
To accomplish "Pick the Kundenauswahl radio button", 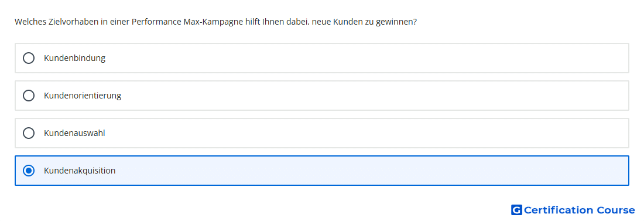I will 29,133.
